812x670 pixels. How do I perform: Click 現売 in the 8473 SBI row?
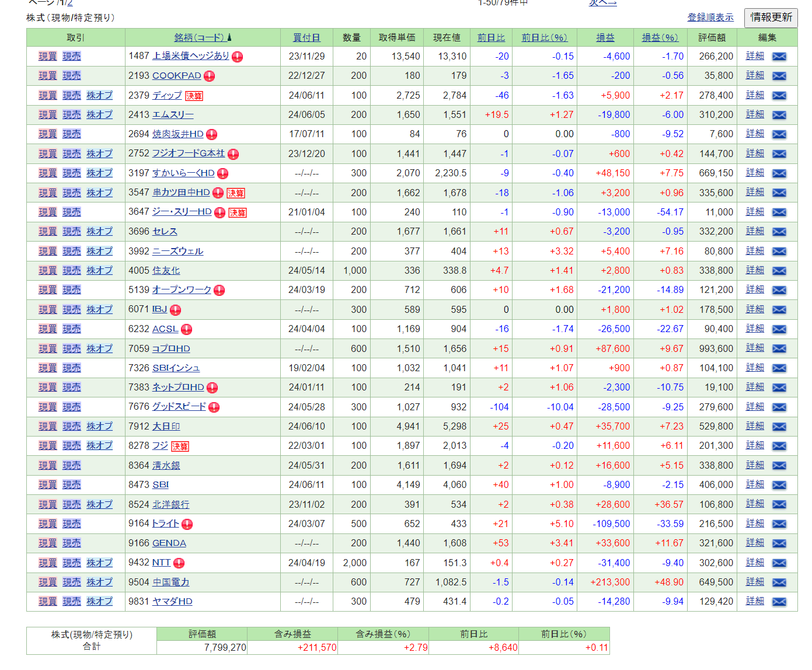pos(72,485)
